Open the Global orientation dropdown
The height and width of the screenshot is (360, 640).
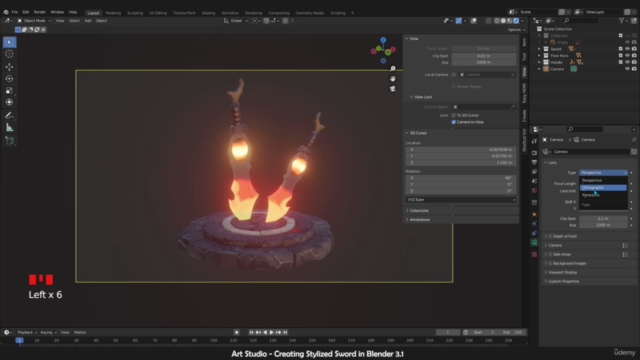click(236, 20)
